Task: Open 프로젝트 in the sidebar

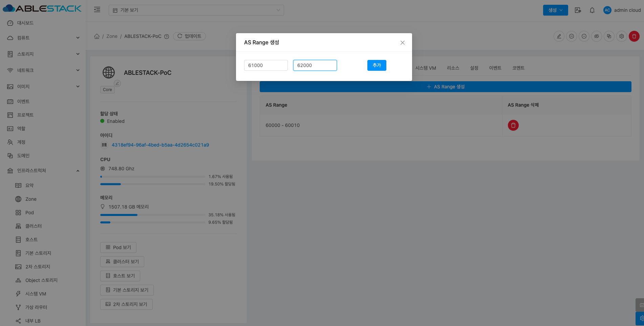Action: coord(43,115)
